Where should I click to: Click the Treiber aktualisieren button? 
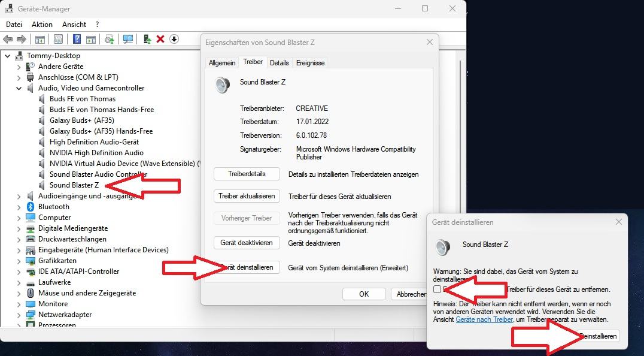(x=247, y=196)
